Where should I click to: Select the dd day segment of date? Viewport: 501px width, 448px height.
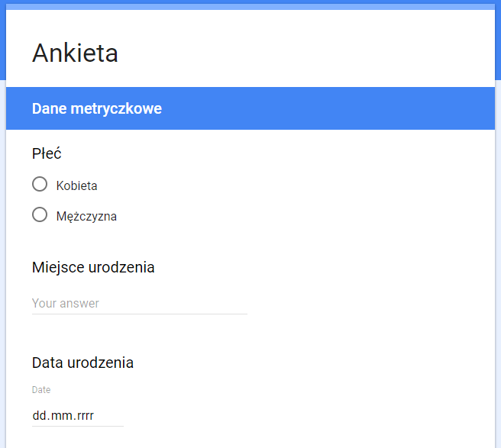40,416
